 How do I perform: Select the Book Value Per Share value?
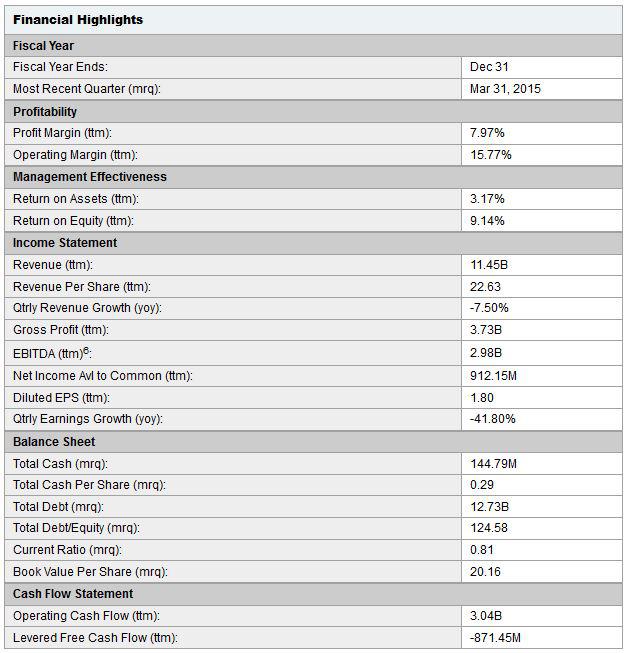coord(485,572)
